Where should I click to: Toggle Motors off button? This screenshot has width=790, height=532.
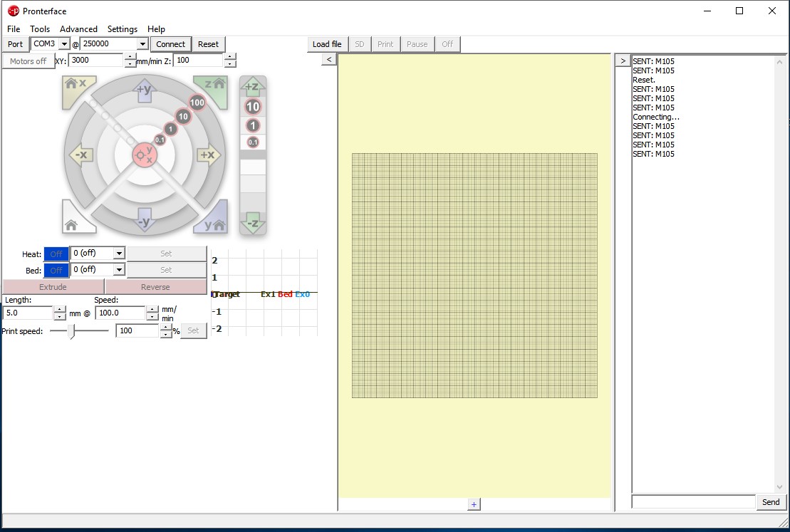click(28, 61)
